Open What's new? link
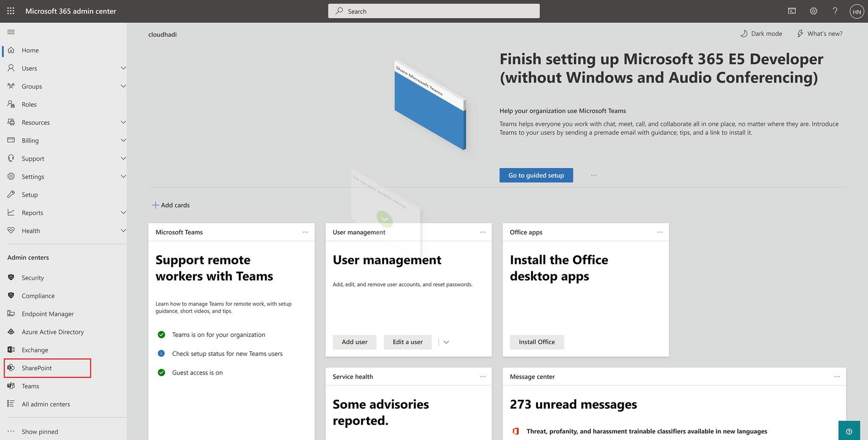Screen dimensions: 868x440 coord(819,33)
